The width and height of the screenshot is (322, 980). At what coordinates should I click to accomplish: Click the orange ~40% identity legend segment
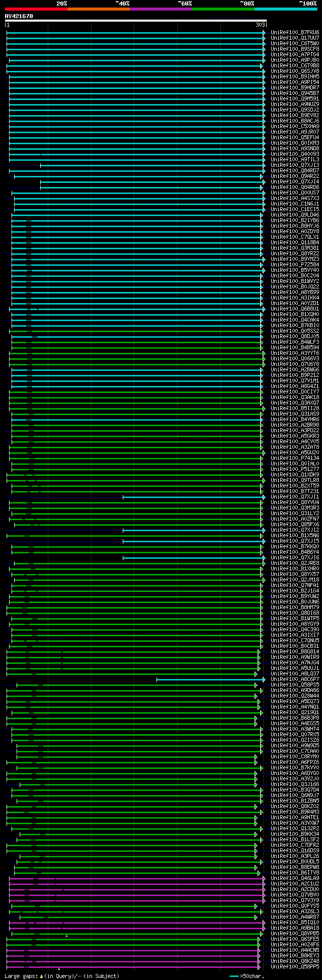click(x=98, y=9)
